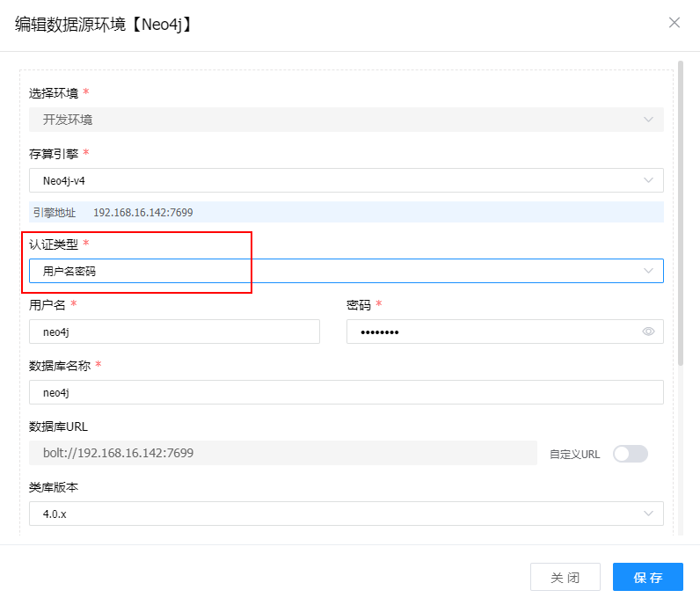Close the edit datasource dialog with X
The image size is (700, 605).
[x=674, y=23]
